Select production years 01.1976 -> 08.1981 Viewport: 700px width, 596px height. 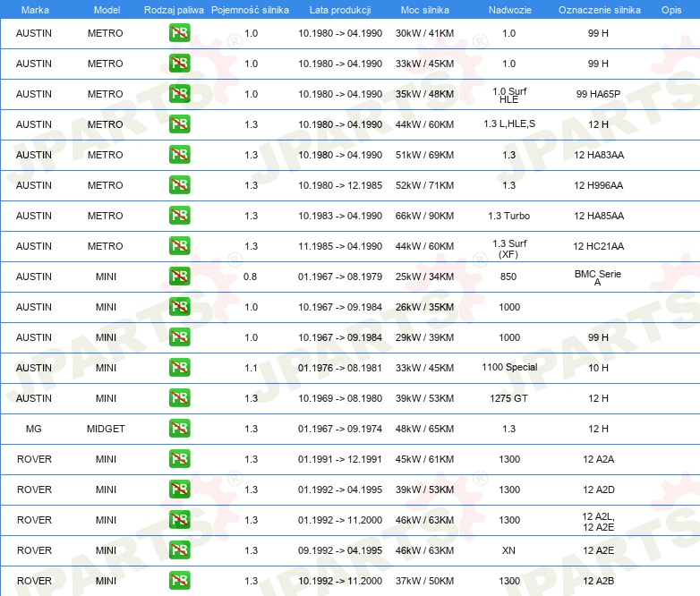(340, 368)
